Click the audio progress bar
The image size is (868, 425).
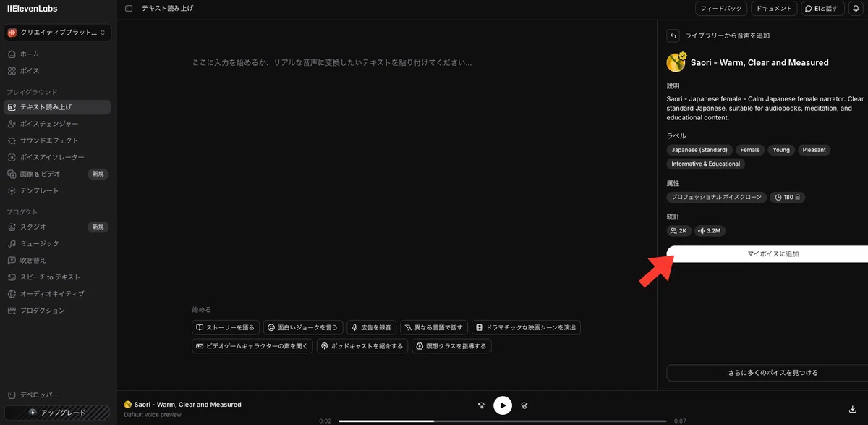tap(503, 421)
